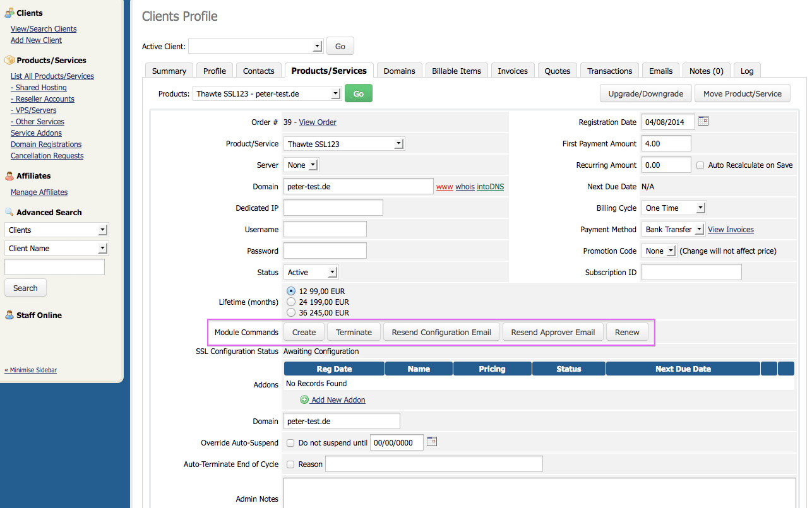
Task: Enable Auto Recalculate on Save checkbox
Action: point(700,165)
